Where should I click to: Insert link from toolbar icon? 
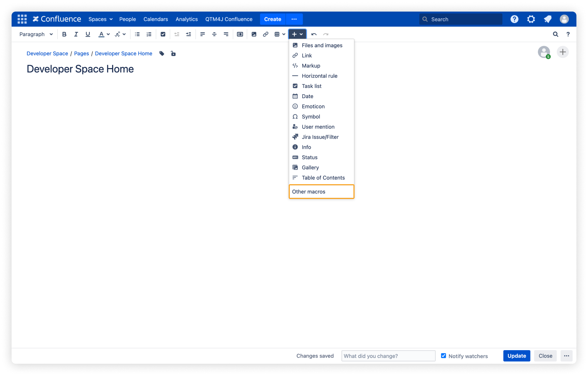[266, 34]
